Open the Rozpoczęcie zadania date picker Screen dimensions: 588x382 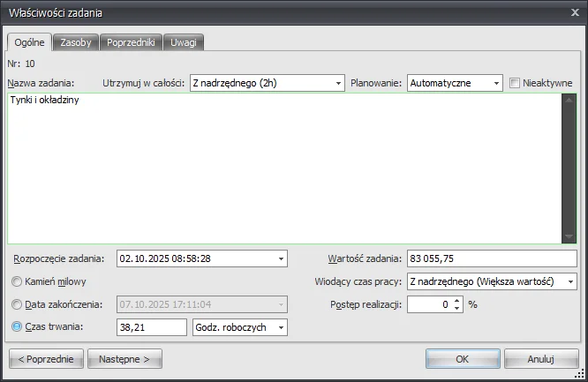[282, 258]
